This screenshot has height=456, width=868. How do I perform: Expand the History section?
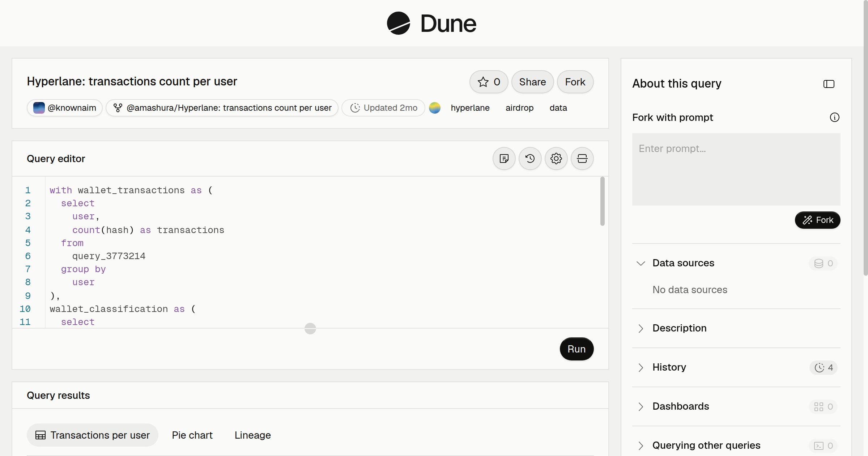pos(641,367)
